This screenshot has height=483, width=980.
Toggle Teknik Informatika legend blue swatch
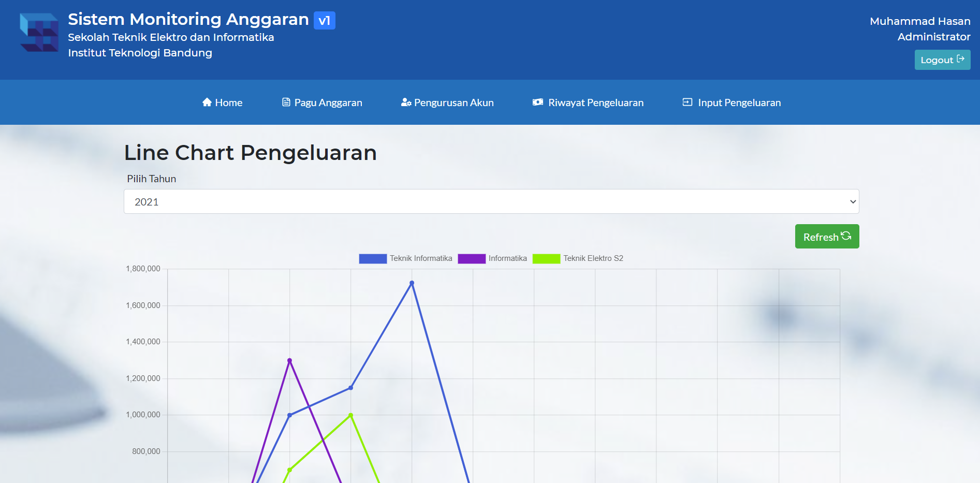[373, 258]
